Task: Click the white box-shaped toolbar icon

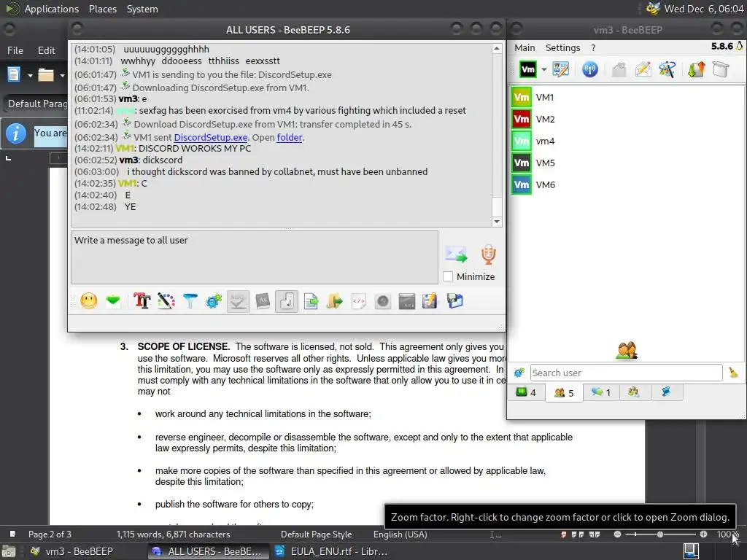Action: [721, 69]
